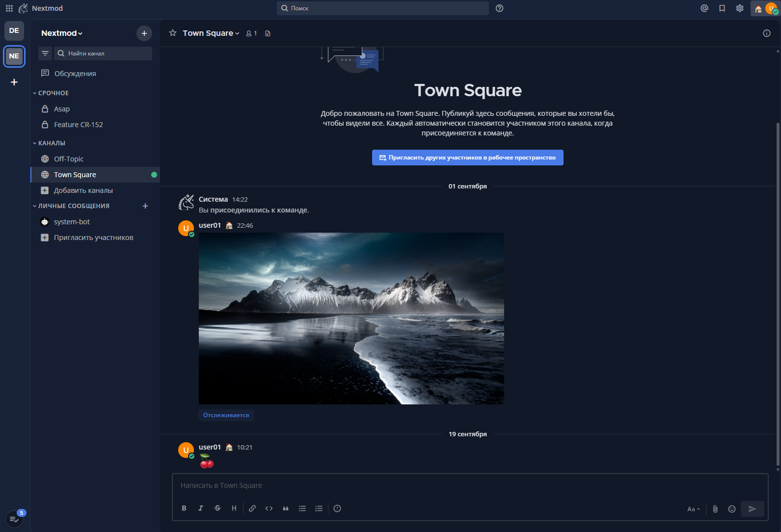Focus the Найти канал field
The image size is (781, 532).
[103, 53]
